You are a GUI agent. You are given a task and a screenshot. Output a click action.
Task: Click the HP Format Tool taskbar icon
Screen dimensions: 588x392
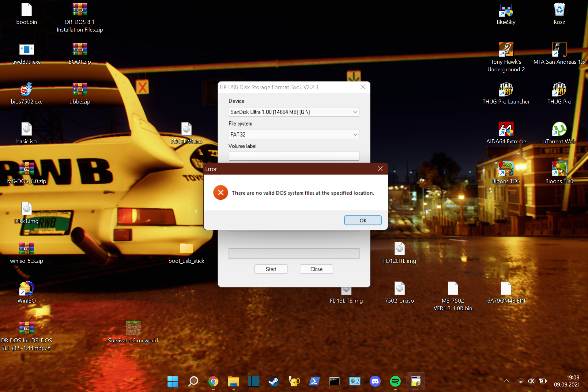(416, 381)
